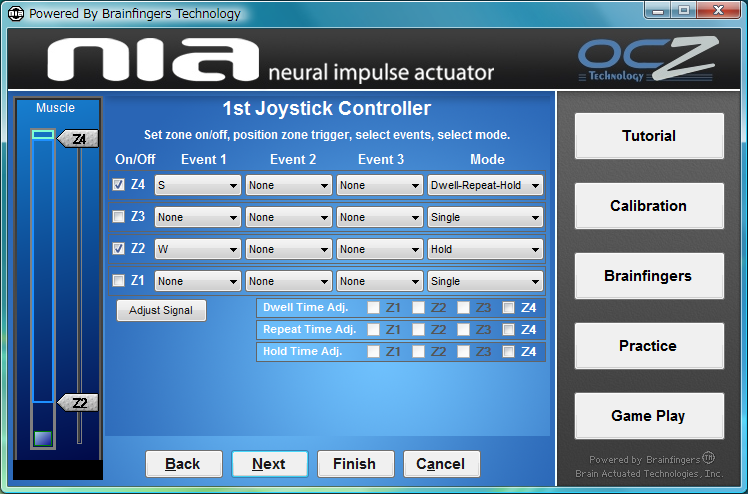Open Z1 Mode dropdown showing Single
Image resolution: width=748 pixels, height=494 pixels.
tap(485, 281)
